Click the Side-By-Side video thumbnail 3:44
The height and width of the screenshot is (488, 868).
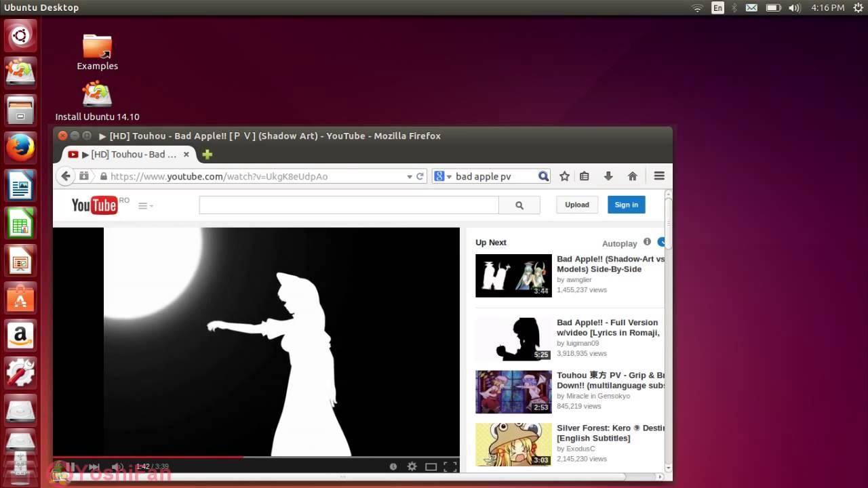click(x=513, y=276)
